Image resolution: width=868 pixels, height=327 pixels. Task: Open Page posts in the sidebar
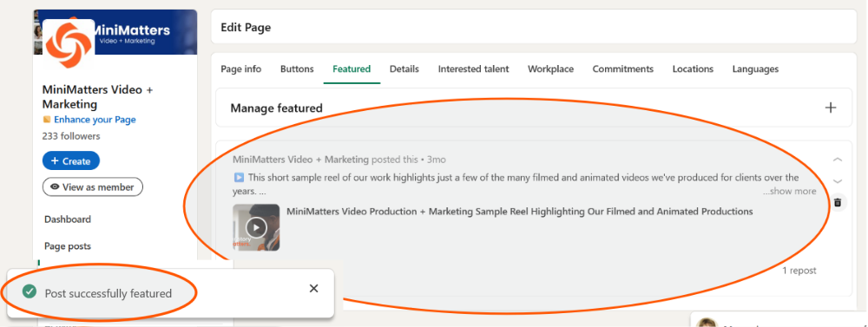[68, 246]
